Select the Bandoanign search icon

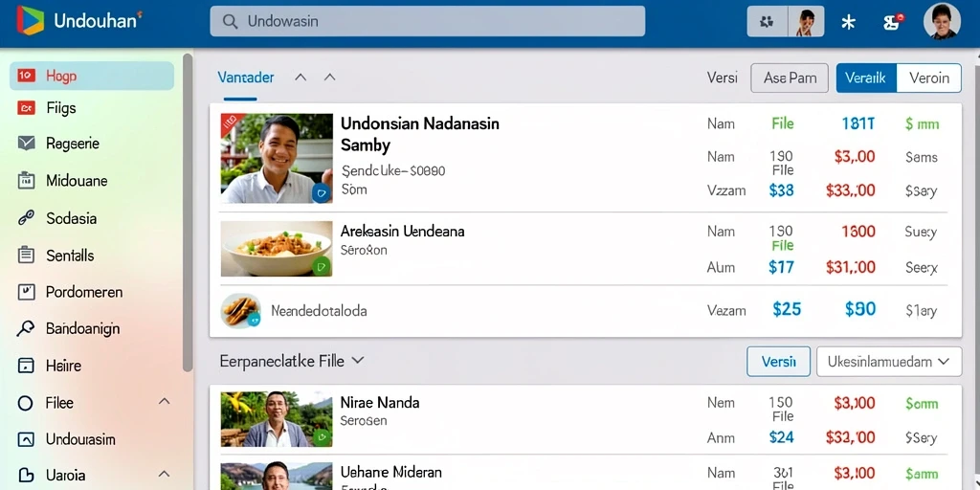26,329
